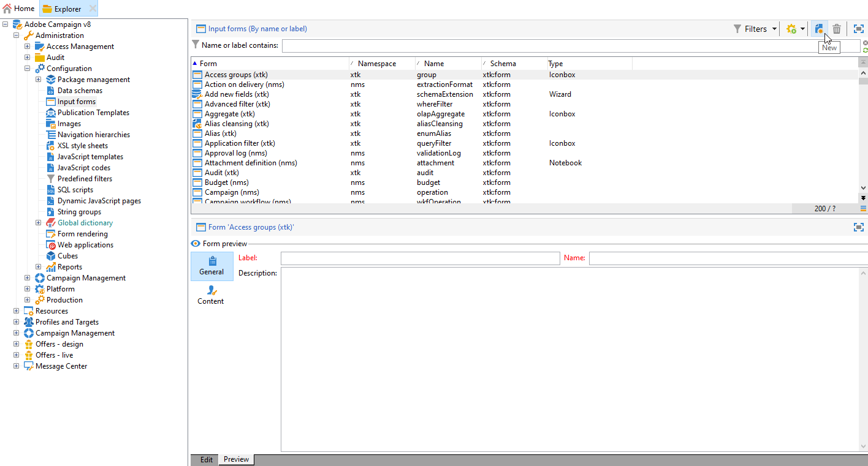
Task: Click the Alias cleansing (xtk) row icon
Action: 197,124
